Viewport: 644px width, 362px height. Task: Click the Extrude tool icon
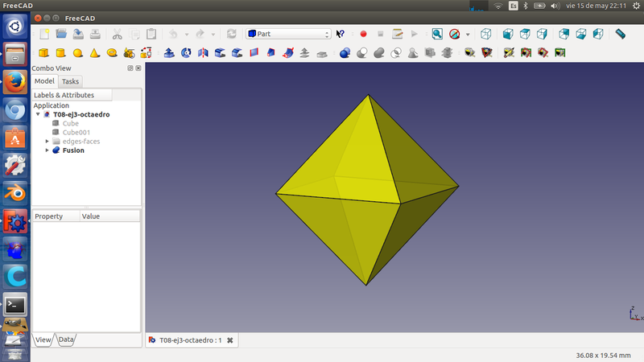tap(169, 53)
